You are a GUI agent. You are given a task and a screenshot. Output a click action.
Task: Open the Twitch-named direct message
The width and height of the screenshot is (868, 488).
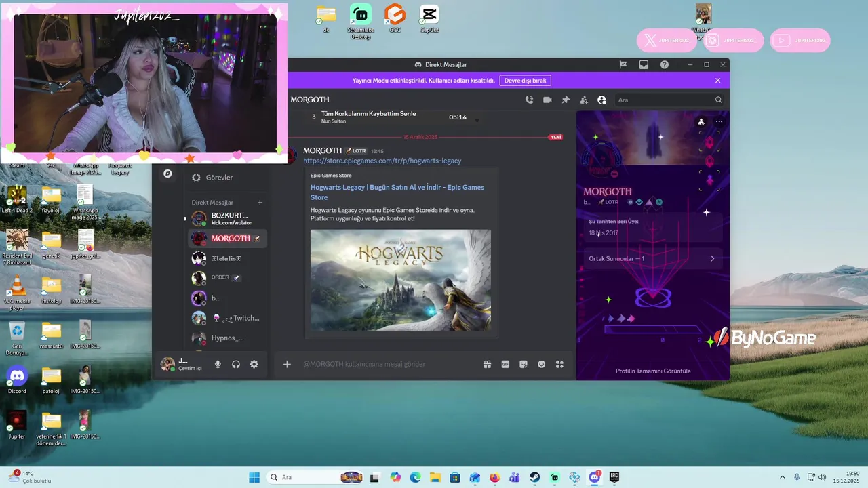(227, 318)
